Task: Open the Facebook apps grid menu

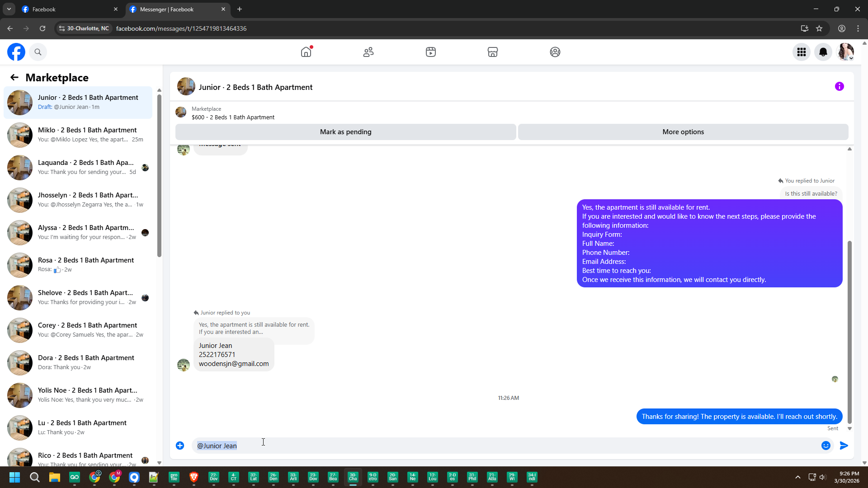Action: click(x=802, y=52)
